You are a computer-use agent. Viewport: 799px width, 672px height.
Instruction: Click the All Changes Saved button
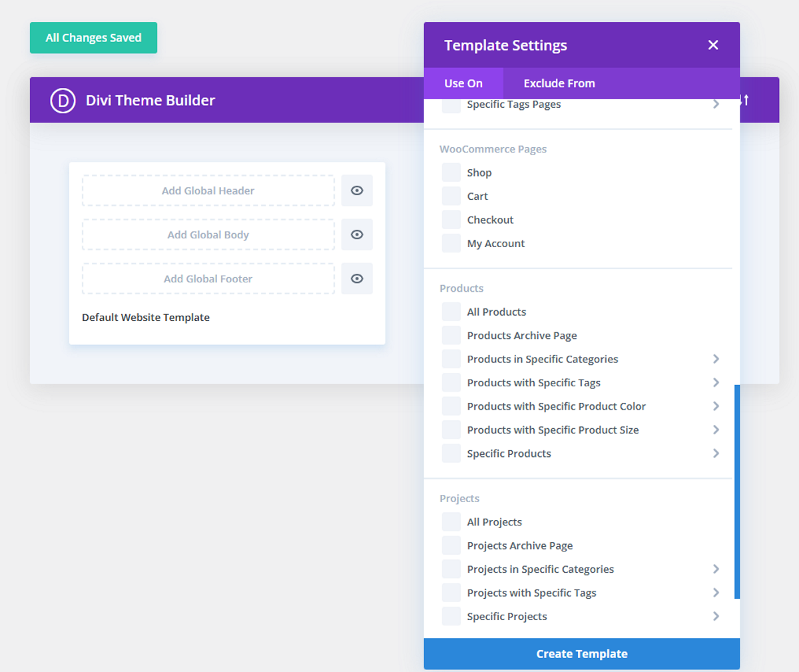[x=93, y=38]
